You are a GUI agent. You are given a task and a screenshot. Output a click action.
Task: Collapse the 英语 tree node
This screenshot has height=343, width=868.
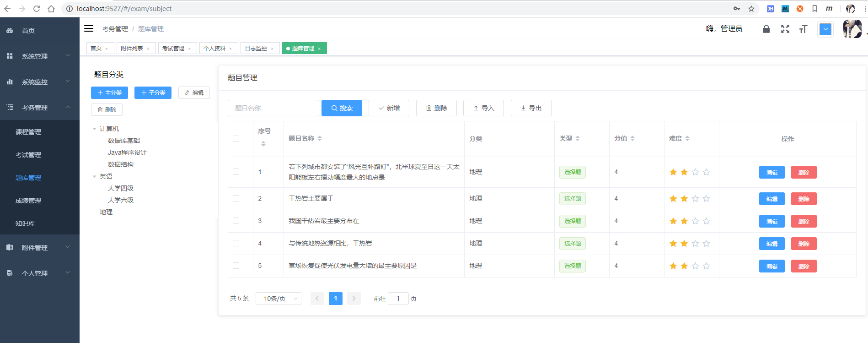(95, 177)
